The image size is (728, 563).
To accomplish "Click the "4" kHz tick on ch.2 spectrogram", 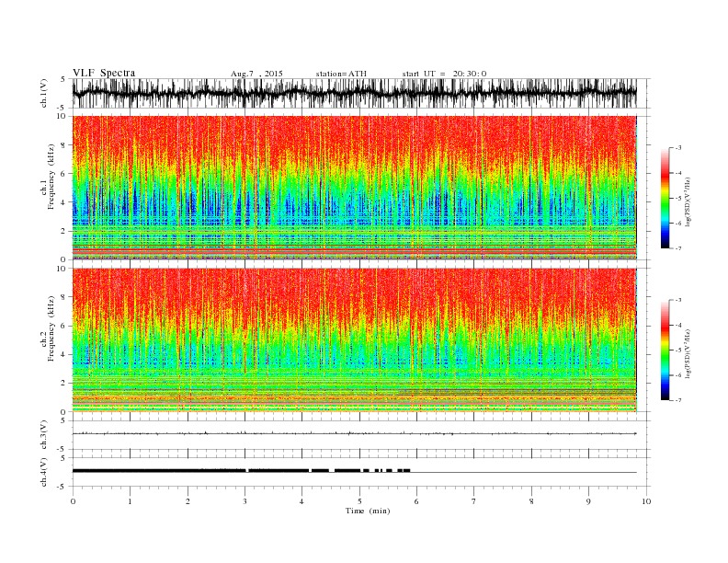I will (63, 354).
